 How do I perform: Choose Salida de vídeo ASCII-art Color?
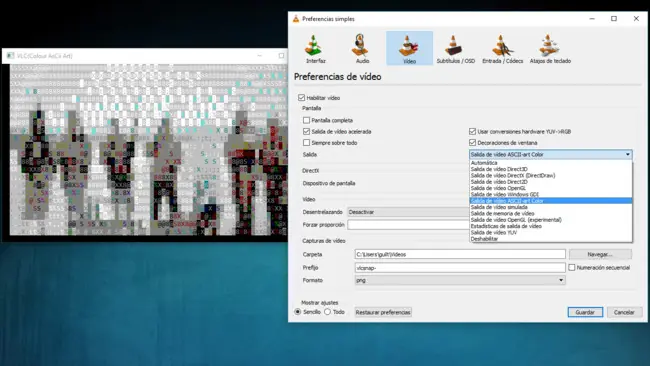pyautogui.click(x=551, y=201)
